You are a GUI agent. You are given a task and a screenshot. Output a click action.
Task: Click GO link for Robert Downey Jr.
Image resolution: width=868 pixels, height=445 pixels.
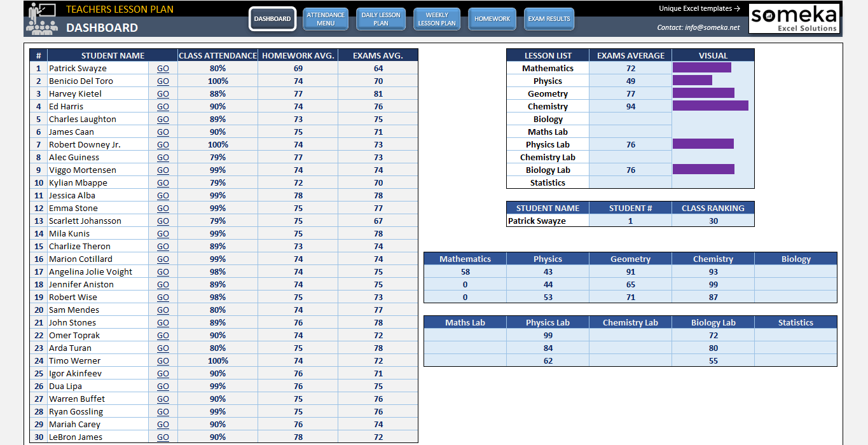click(163, 144)
